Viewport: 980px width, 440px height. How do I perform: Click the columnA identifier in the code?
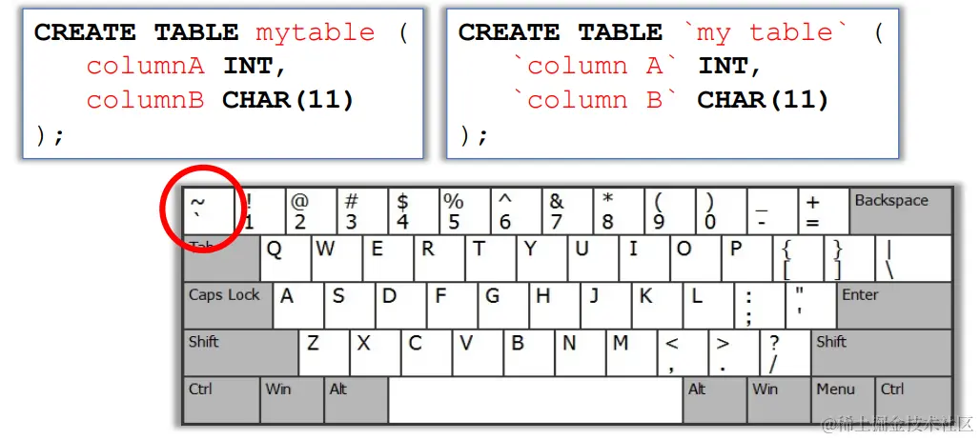point(145,66)
